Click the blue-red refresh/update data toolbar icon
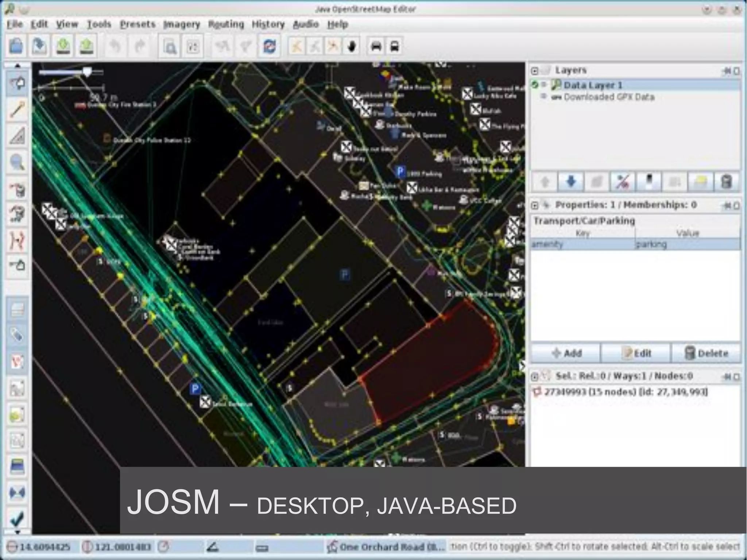This screenshot has height=560, width=747. [x=269, y=47]
